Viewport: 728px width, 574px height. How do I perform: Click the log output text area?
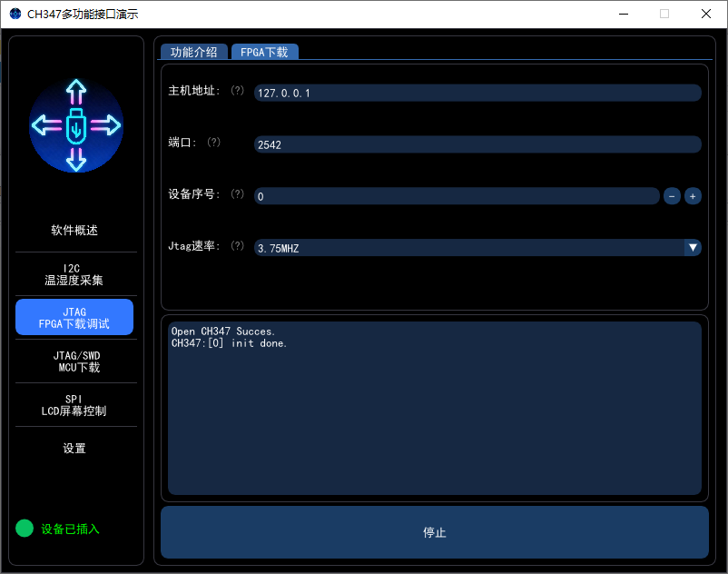435,408
